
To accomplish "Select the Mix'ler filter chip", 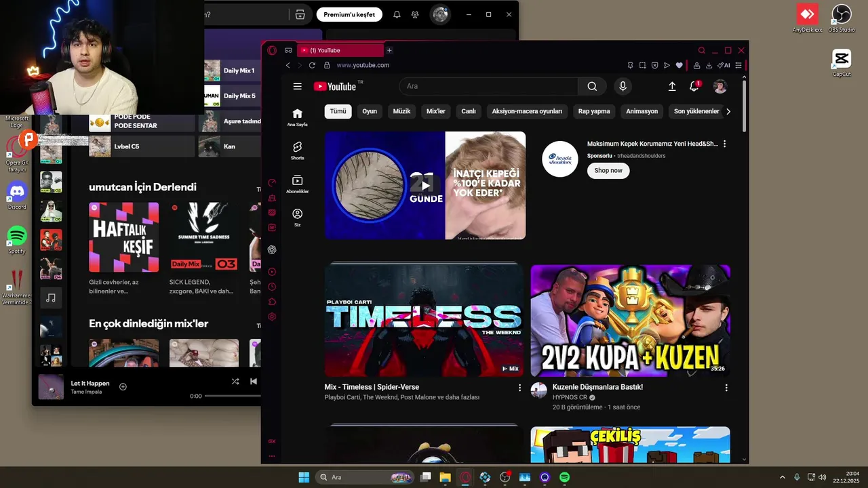I will 436,111.
